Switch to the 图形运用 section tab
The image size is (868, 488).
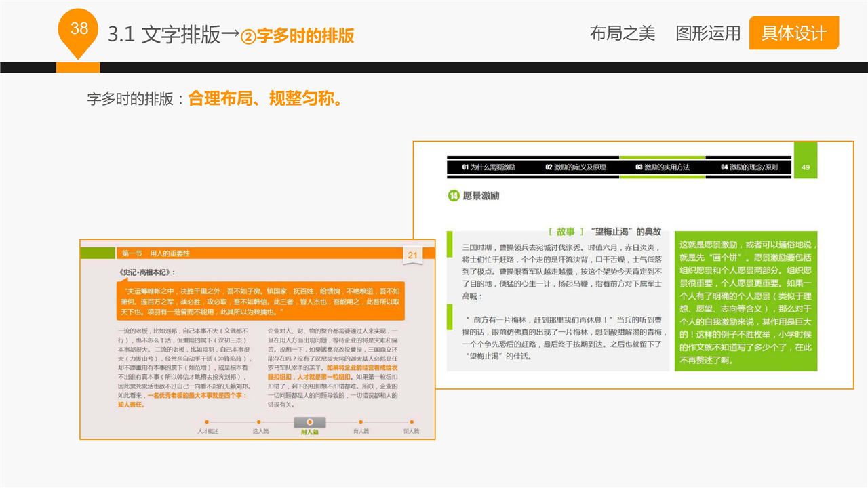[x=707, y=33]
